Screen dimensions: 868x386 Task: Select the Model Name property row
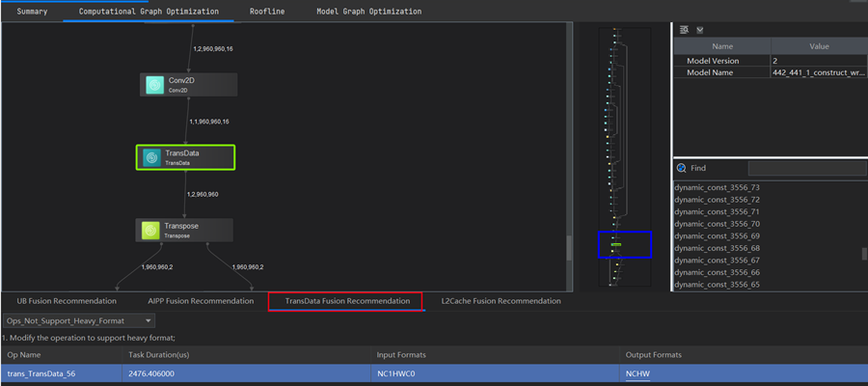[771, 72]
